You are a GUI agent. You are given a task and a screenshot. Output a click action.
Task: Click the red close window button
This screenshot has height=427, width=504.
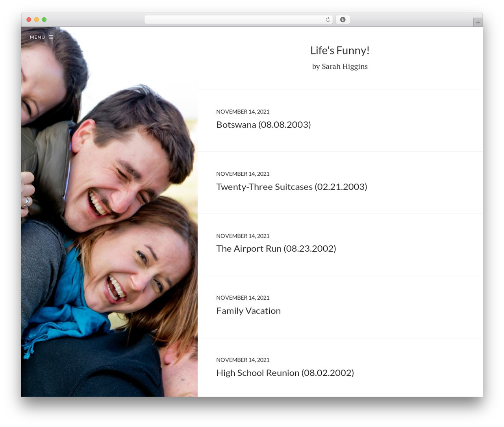pos(29,20)
